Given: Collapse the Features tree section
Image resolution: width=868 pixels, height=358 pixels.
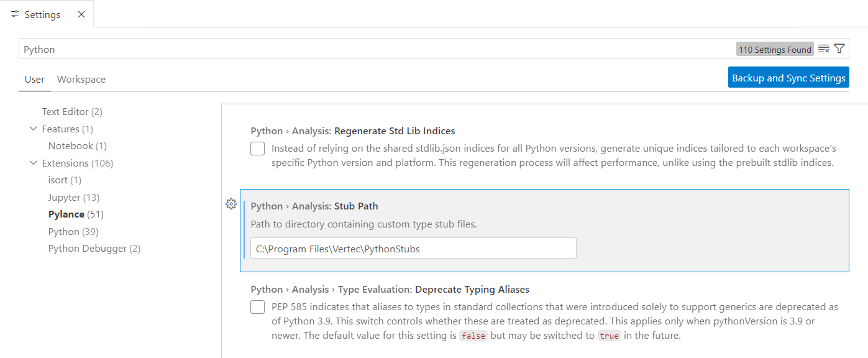Looking at the screenshot, I should point(33,129).
